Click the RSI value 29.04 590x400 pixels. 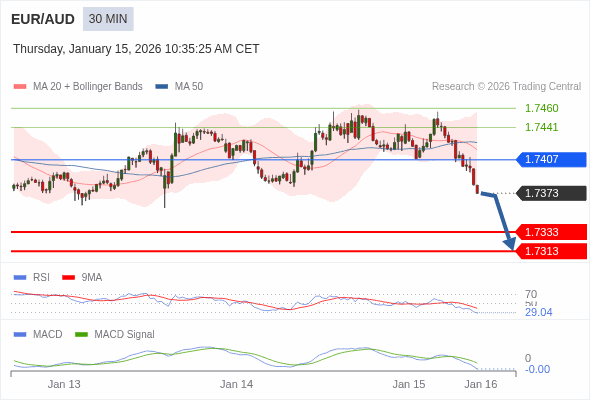tap(538, 312)
